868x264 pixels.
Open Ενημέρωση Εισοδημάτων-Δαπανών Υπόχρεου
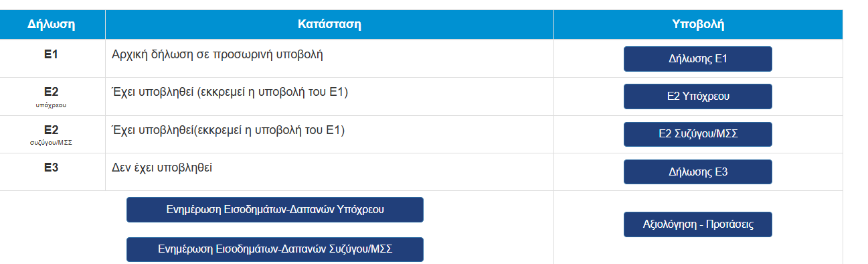(x=275, y=210)
